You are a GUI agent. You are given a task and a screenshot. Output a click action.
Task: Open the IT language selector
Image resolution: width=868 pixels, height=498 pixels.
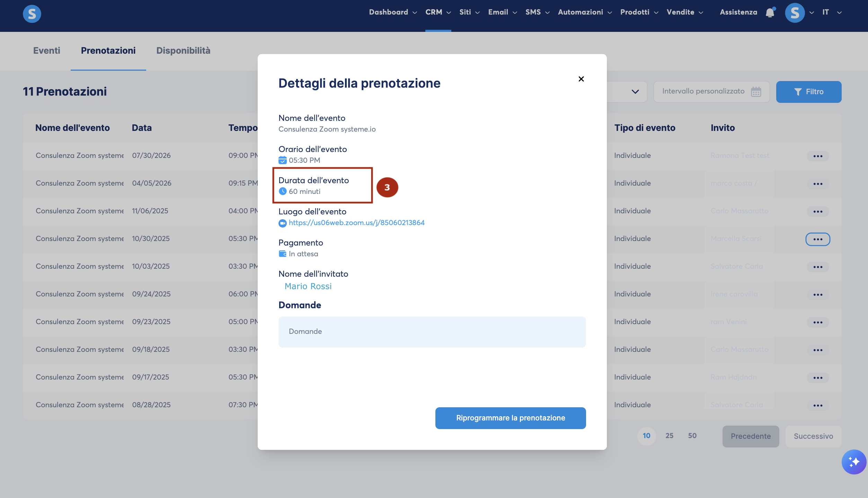click(832, 12)
